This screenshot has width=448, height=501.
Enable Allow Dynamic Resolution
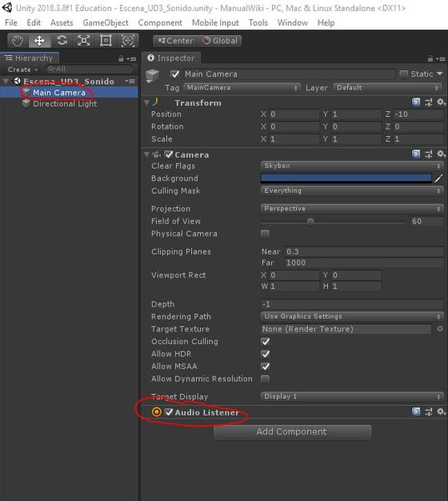click(265, 379)
